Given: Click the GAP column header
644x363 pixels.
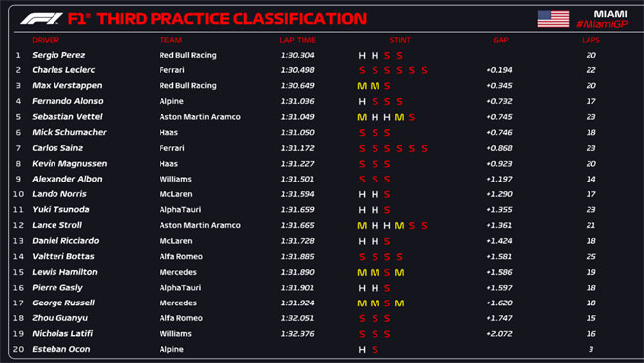Looking at the screenshot, I should (x=501, y=40).
